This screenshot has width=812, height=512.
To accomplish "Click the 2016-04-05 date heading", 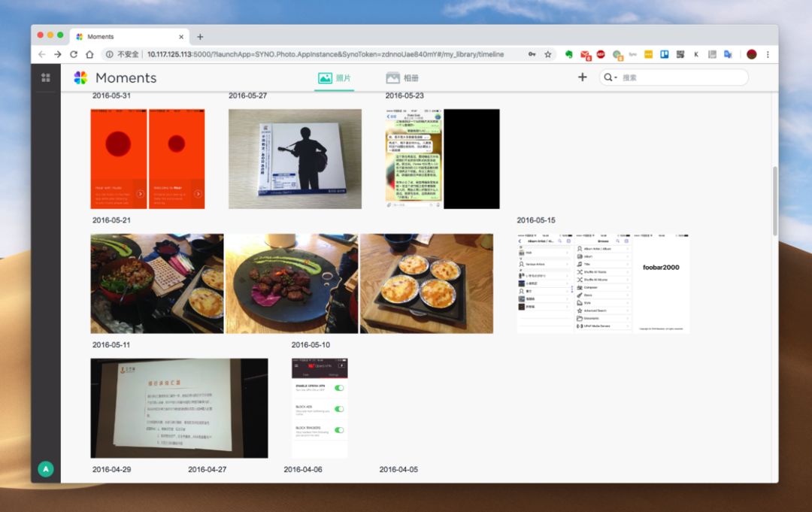I will 398,470.
